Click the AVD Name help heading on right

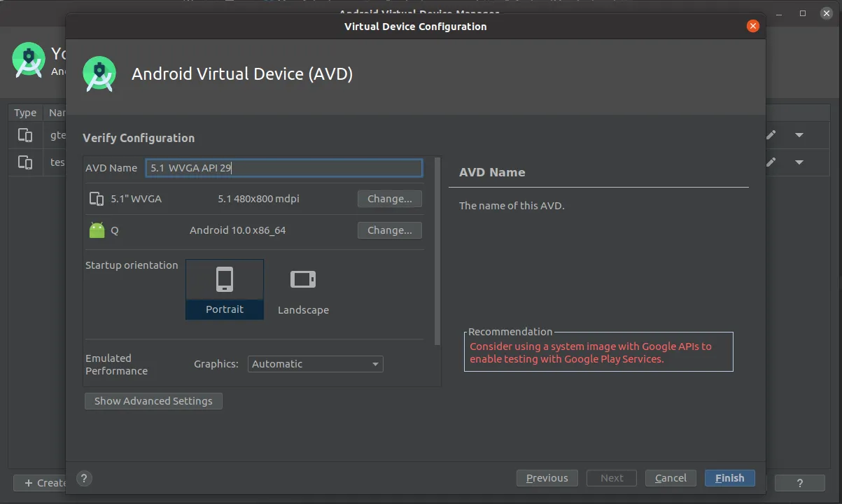coord(492,172)
